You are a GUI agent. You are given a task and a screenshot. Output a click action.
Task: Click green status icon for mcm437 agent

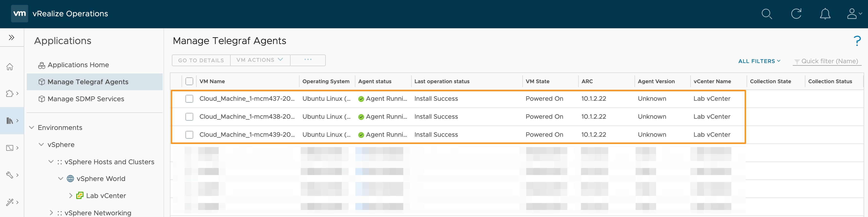361,99
